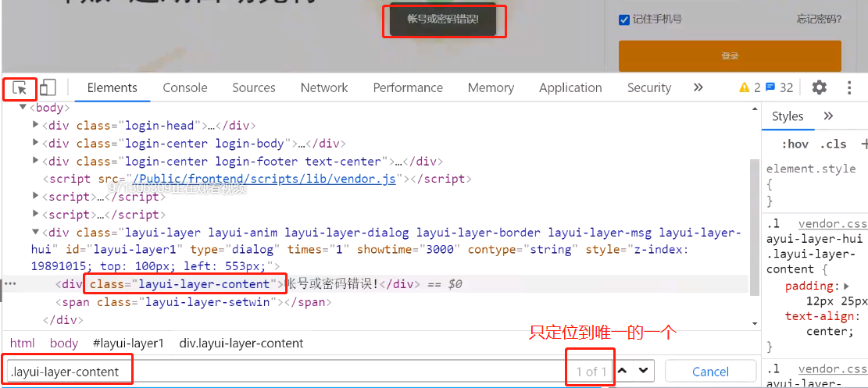Open the Memory tab
The width and height of the screenshot is (868, 388).
click(x=491, y=87)
